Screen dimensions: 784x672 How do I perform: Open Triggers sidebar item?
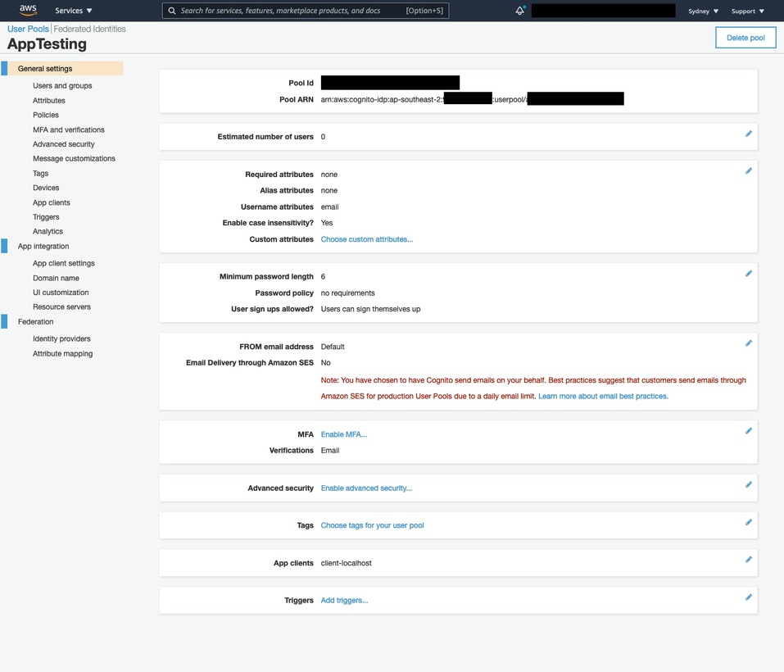click(x=46, y=217)
